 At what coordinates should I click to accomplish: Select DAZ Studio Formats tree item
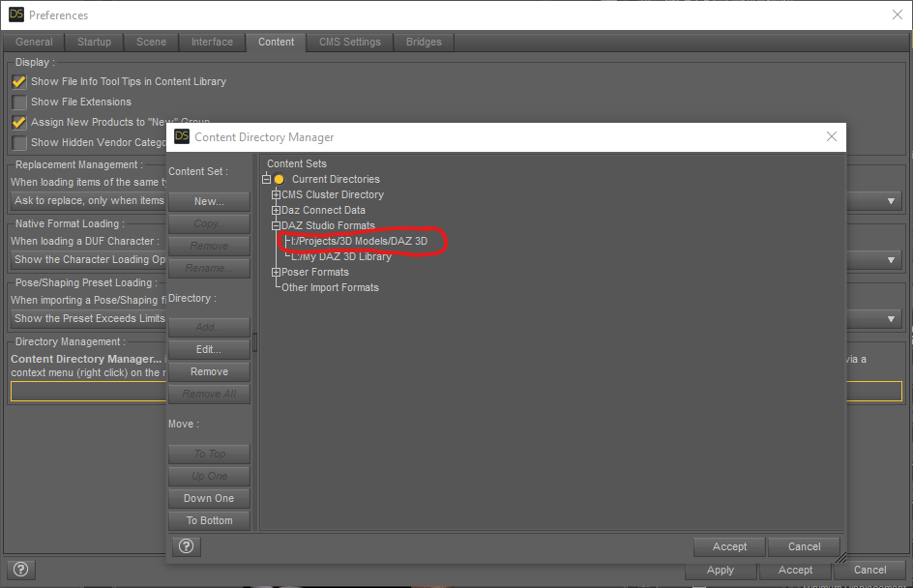point(329,225)
